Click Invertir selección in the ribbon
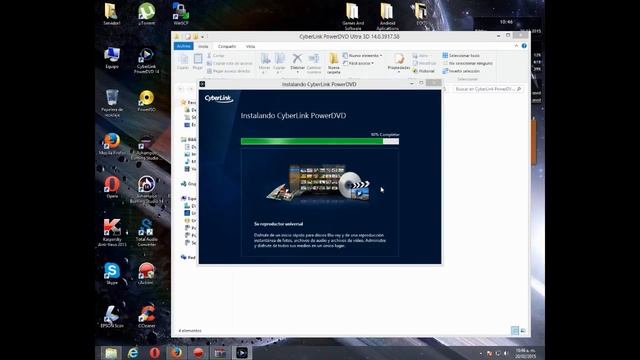Screen dimensions: 640x360 (x=461, y=71)
